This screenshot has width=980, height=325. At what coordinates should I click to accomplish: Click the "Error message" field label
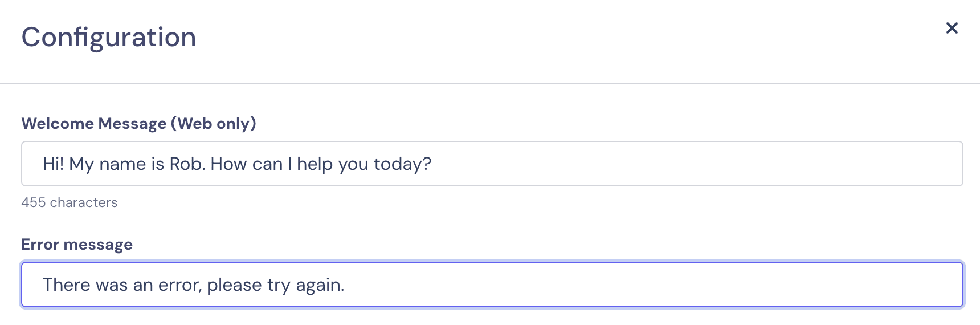pyautogui.click(x=77, y=245)
